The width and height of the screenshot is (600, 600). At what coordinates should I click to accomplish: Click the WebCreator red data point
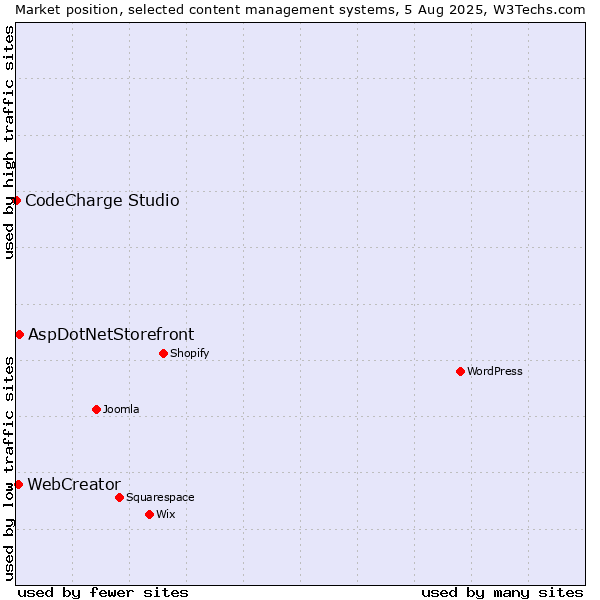tap(18, 485)
